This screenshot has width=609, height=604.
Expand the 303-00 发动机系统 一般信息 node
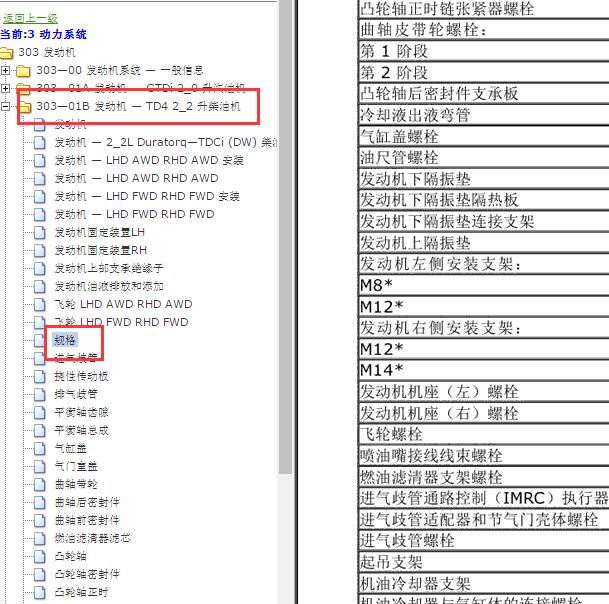5,70
